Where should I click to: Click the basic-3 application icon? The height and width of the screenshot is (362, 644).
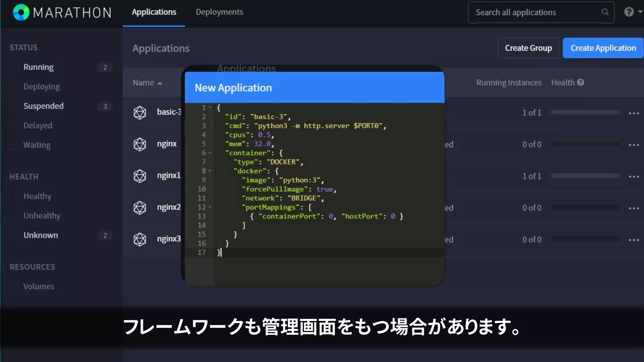tap(140, 112)
